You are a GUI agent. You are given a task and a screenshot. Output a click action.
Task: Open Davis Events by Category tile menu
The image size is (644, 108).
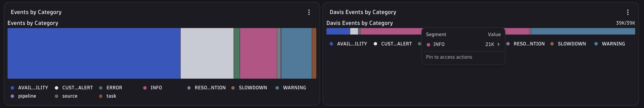coord(628,12)
